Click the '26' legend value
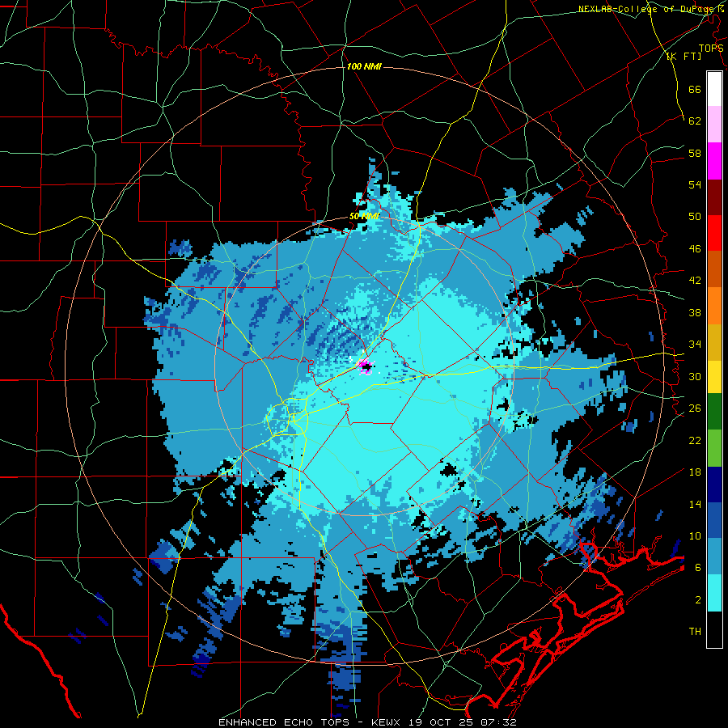The height and width of the screenshot is (728, 728). [695, 408]
